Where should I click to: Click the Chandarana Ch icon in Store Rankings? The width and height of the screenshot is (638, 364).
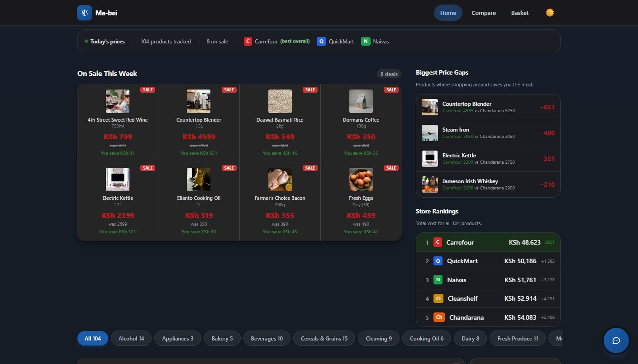pos(439,317)
